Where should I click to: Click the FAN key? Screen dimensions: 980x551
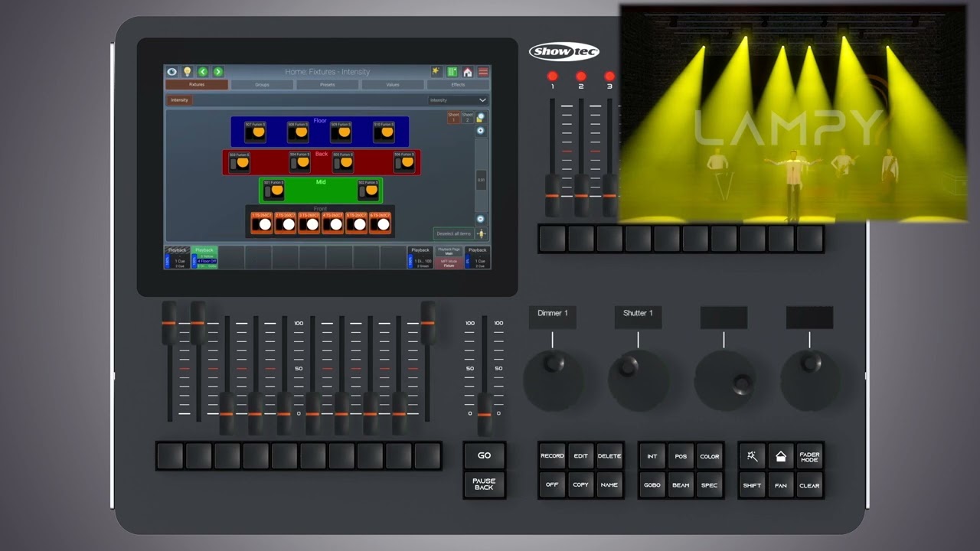point(781,485)
